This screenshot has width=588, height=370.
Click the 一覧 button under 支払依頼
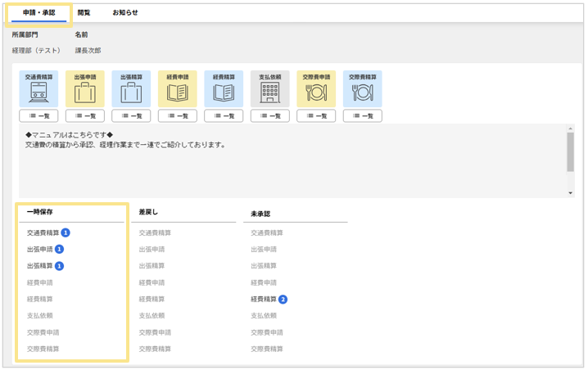pos(269,116)
